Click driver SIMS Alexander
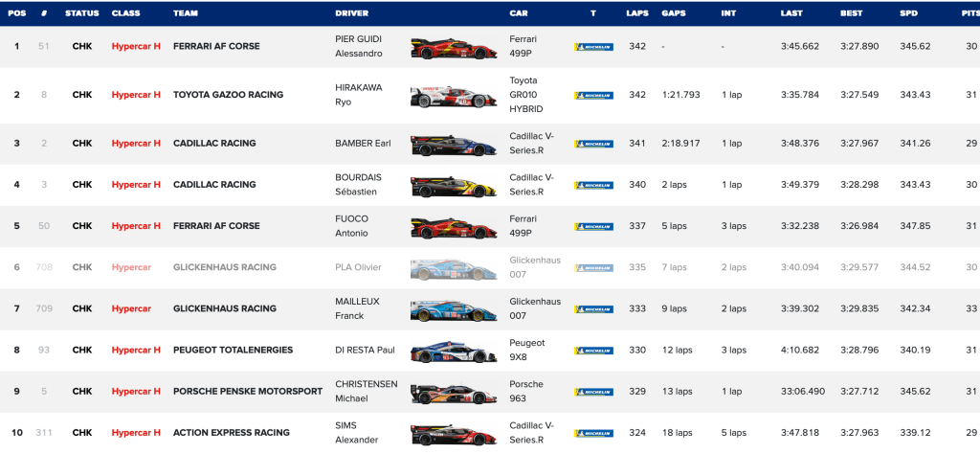The image size is (980, 454). tap(357, 432)
